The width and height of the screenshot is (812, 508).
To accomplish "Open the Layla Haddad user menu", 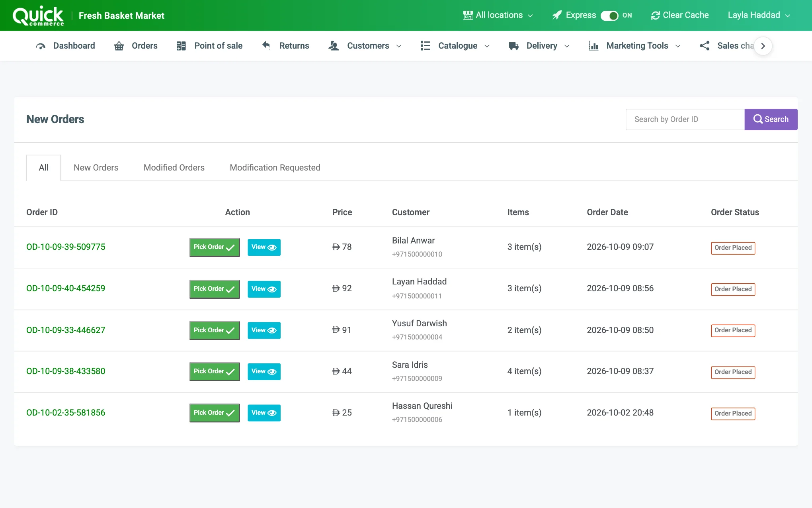I will point(759,15).
